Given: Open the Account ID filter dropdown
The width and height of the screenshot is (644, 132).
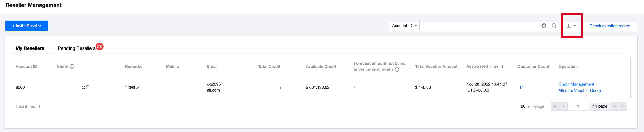Looking at the screenshot, I should pyautogui.click(x=404, y=26).
